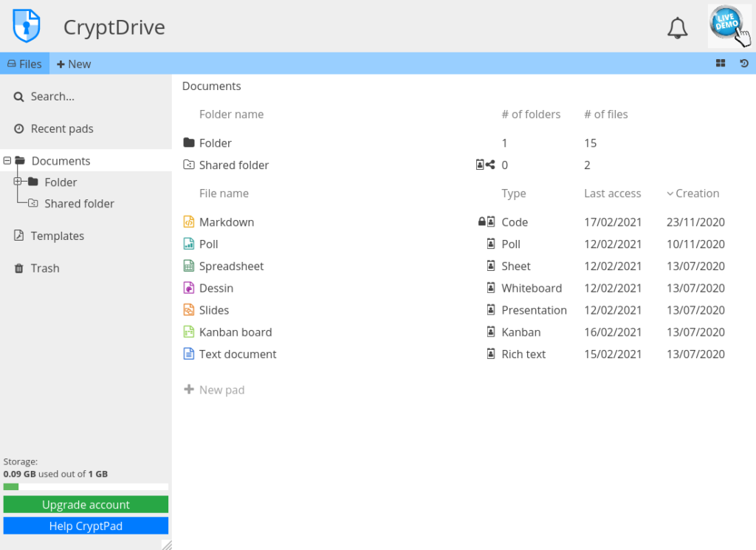Click the Kanban board file icon

[x=188, y=331]
